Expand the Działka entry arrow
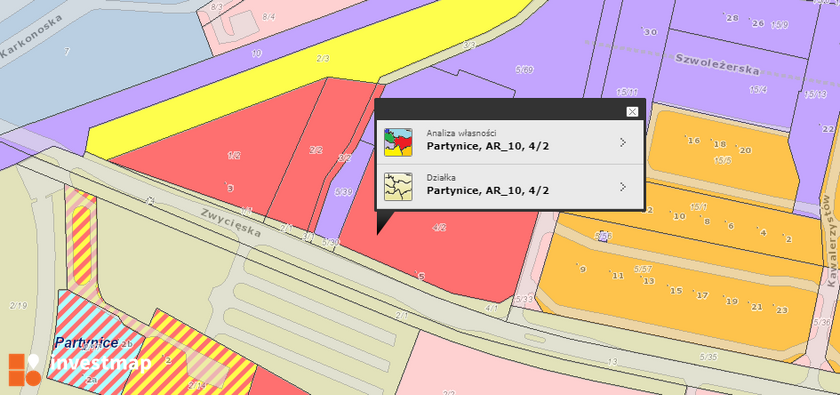Image resolution: width=840 pixels, height=395 pixels. click(x=622, y=187)
